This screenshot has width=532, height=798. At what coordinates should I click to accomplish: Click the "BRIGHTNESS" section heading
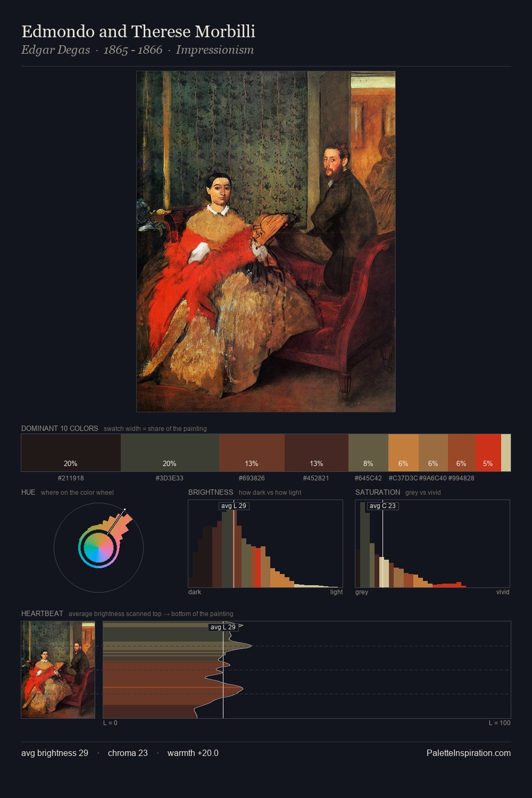(x=211, y=492)
